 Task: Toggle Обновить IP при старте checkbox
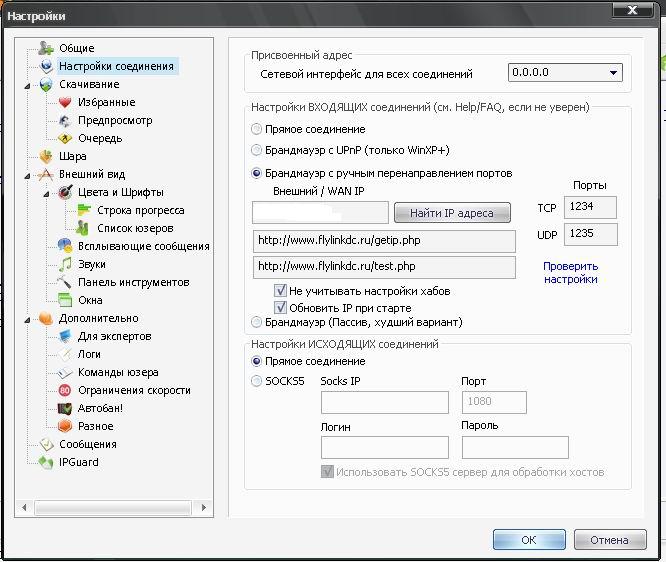(x=280, y=307)
